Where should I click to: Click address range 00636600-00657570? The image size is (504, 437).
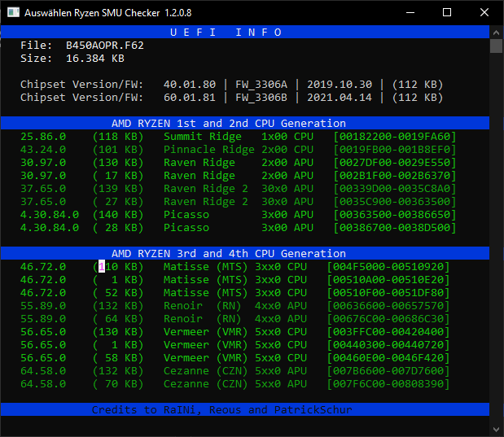pyautogui.click(x=388, y=306)
